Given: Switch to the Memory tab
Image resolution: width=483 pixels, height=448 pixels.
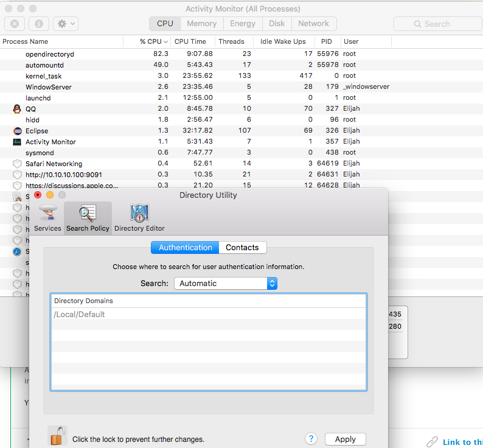Looking at the screenshot, I should 202,23.
